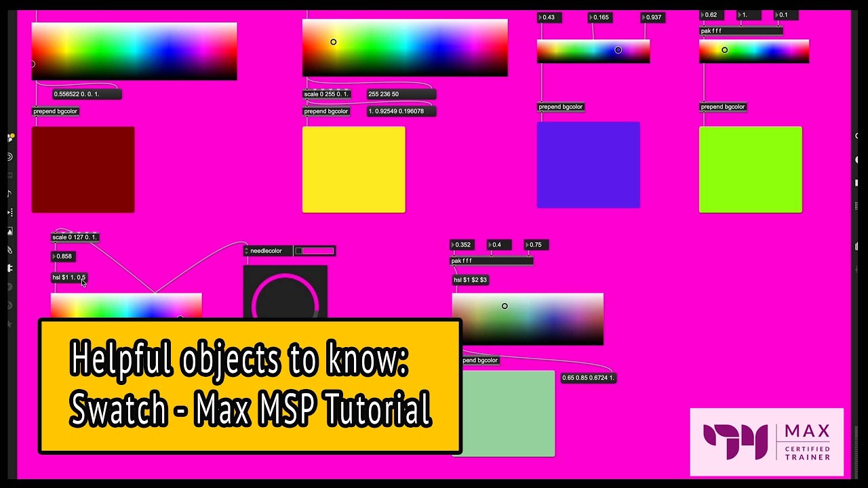Image resolution: width=868 pixels, height=488 pixels.
Task: Open the images browser in left sidebar
Action: 10,231
